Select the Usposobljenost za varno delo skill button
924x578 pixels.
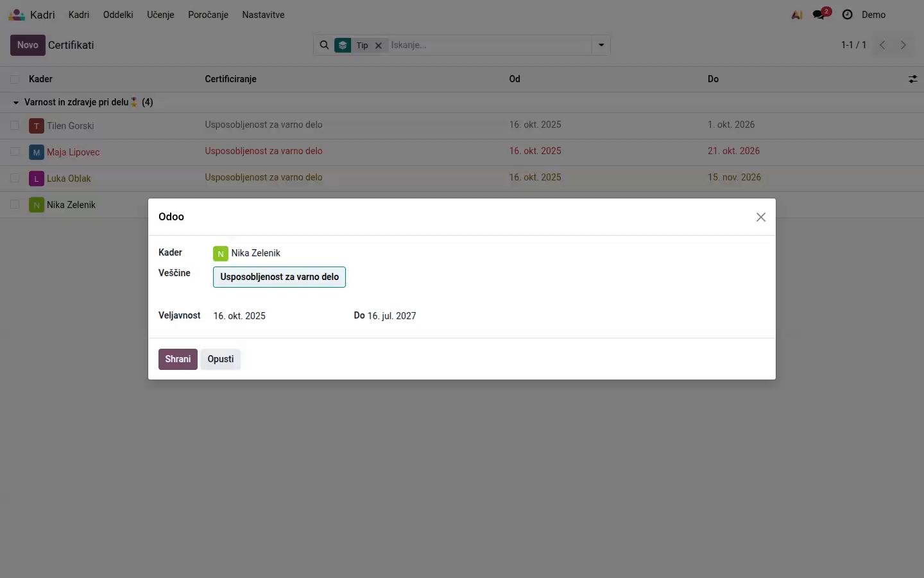tap(279, 277)
